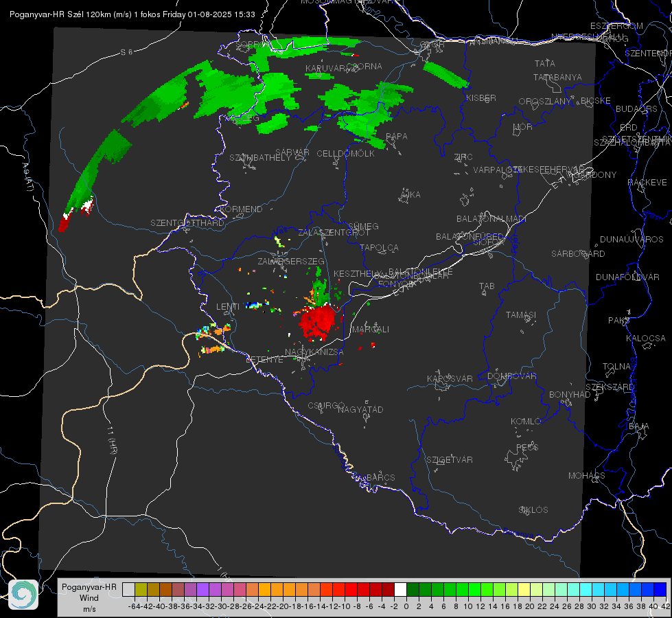
Task: Click the 'Poganyvar-HR Wind m/s' legend label
Action: pyautogui.click(x=89, y=597)
